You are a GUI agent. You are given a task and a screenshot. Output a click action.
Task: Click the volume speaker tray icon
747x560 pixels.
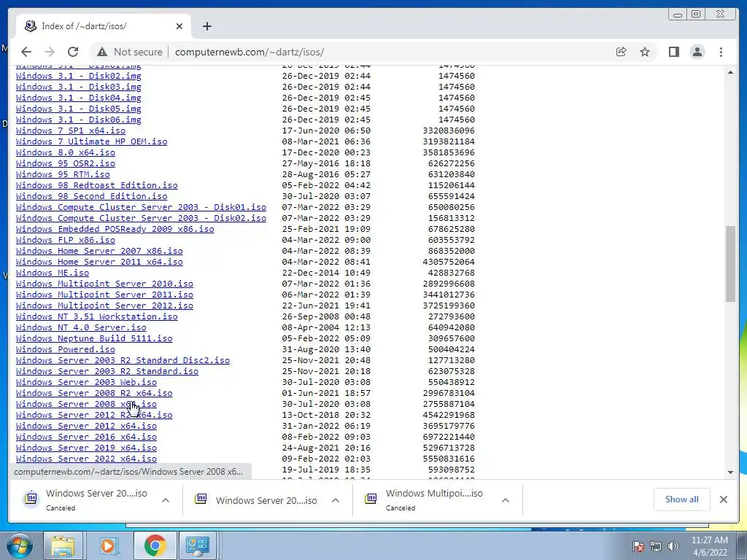(x=673, y=546)
